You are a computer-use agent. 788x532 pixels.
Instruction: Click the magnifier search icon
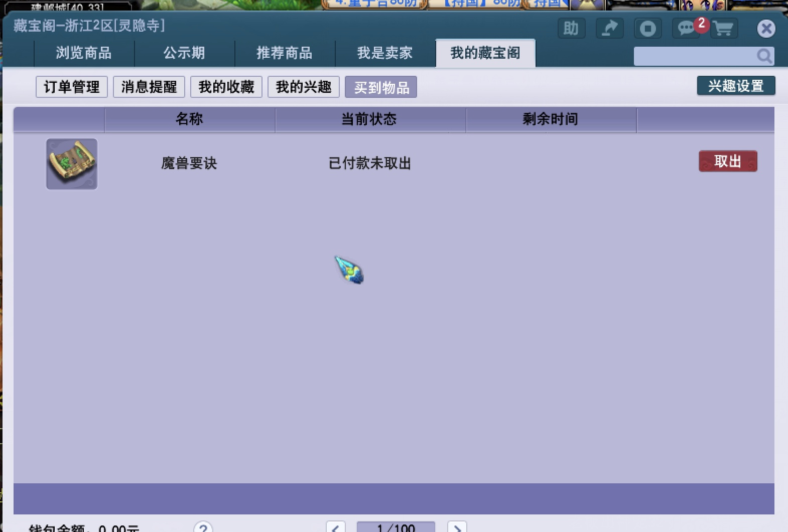click(764, 56)
